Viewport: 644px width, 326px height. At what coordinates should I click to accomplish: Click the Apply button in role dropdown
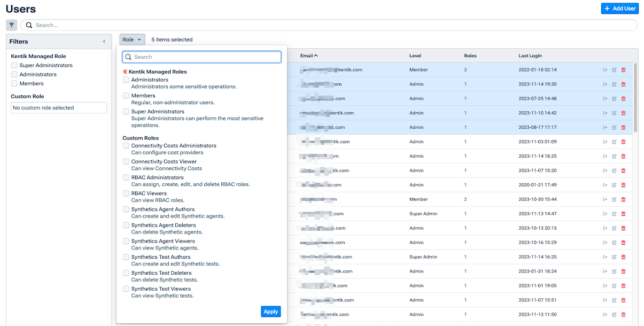tap(271, 312)
